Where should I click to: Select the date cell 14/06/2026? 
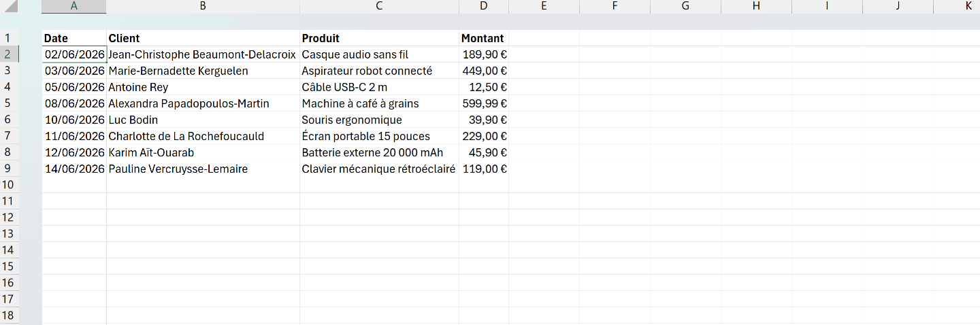(x=74, y=169)
